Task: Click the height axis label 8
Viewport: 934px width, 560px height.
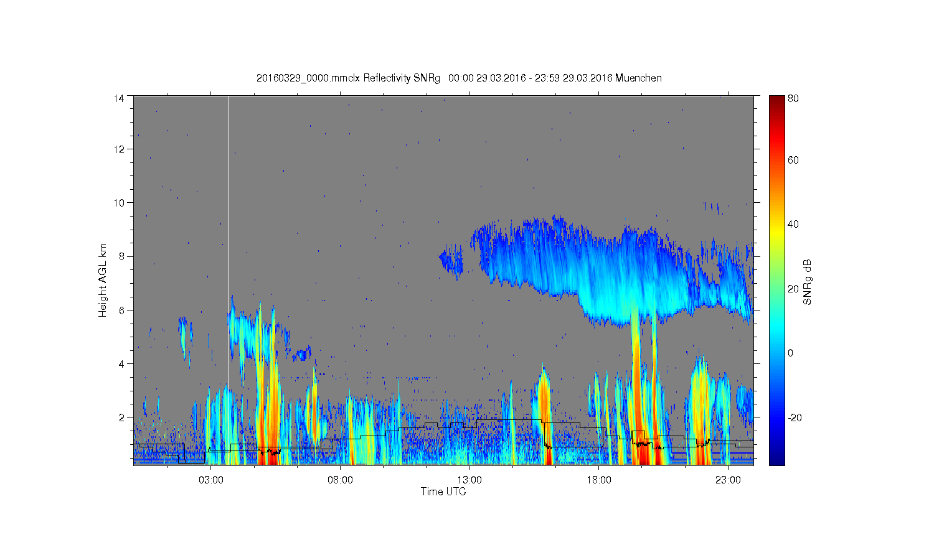Action: pos(121,256)
